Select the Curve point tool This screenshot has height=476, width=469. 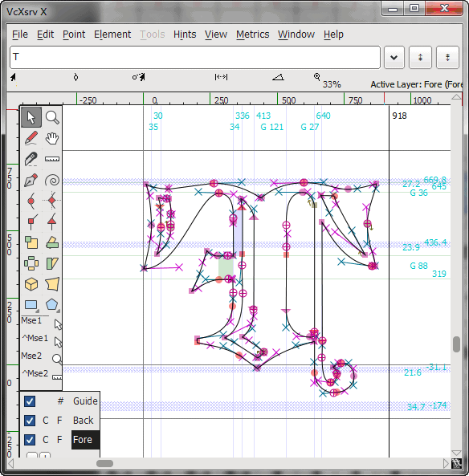coord(31,201)
